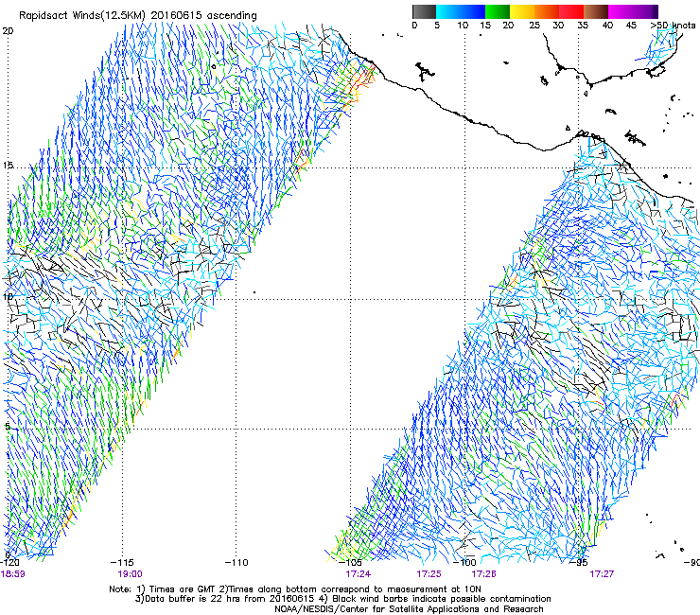Click the '35' label under the color bar
The image size is (700, 615).
[x=583, y=25]
